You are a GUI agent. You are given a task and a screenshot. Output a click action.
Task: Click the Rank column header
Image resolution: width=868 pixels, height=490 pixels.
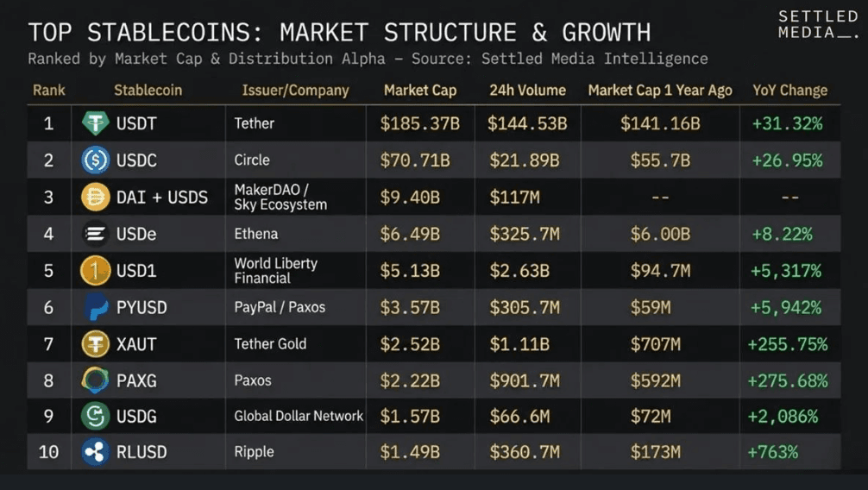[49, 91]
